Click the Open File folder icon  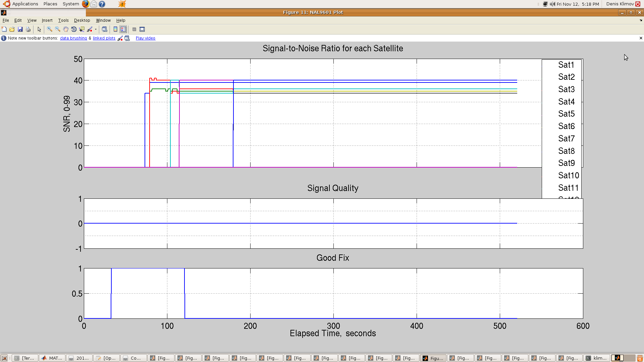tap(12, 29)
